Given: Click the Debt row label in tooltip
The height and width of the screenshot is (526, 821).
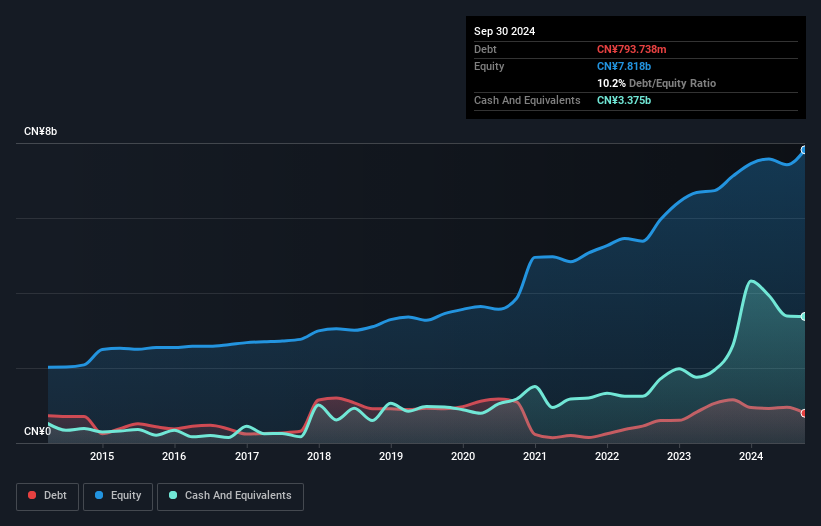Looking at the screenshot, I should (x=485, y=49).
